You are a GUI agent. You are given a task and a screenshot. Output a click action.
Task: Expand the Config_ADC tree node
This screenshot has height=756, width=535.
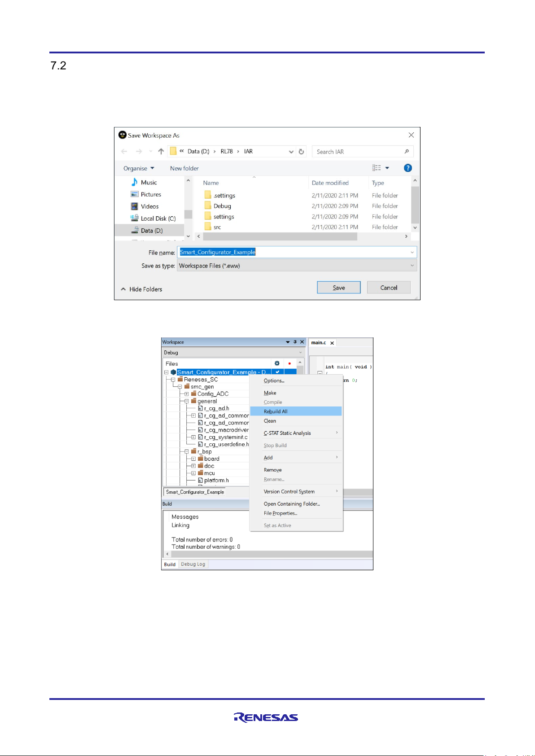(x=187, y=394)
